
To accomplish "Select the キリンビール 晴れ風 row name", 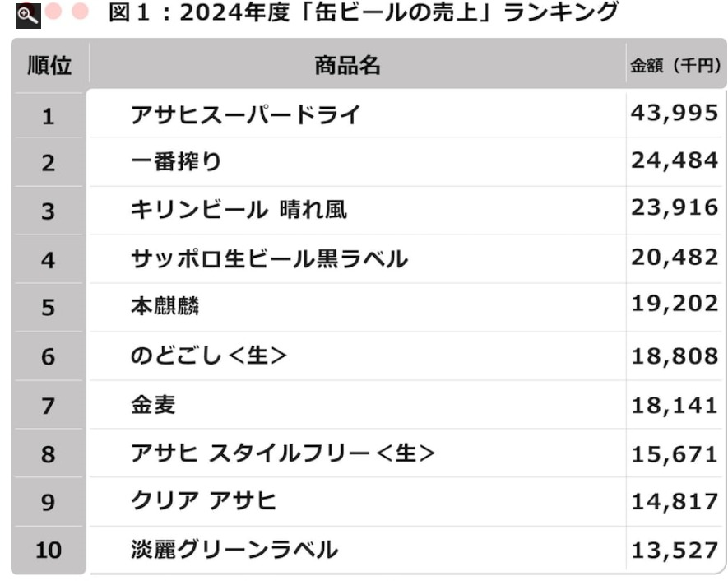I will tap(239, 211).
